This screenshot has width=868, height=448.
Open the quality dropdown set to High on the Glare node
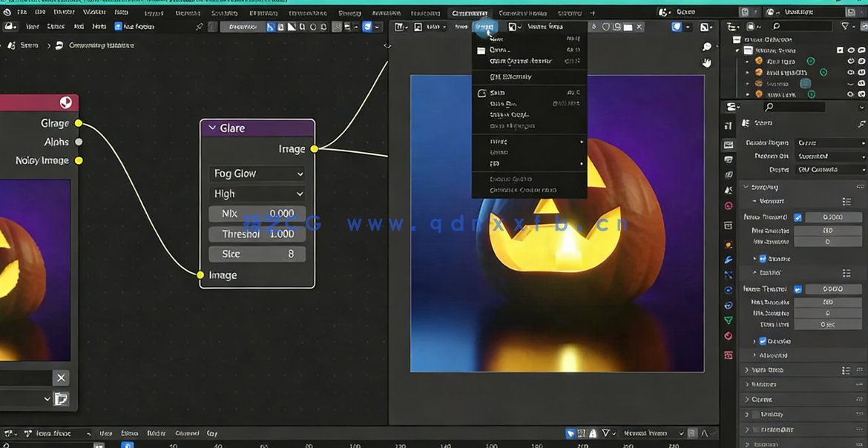(x=256, y=194)
